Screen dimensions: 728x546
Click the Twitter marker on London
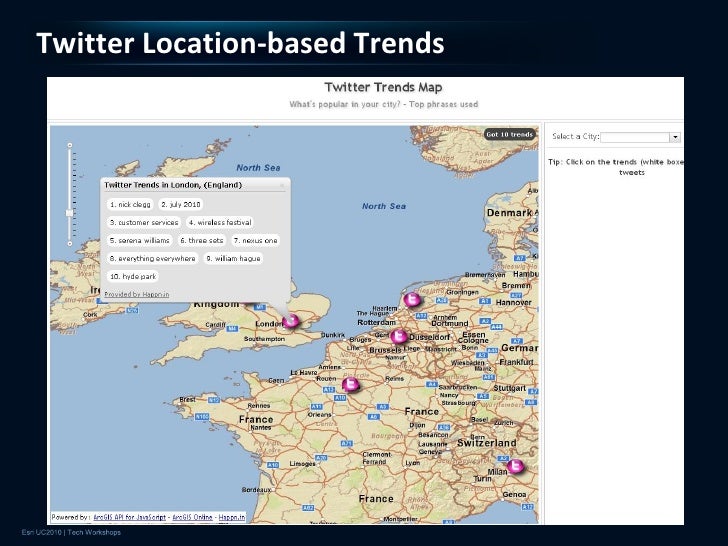291,320
